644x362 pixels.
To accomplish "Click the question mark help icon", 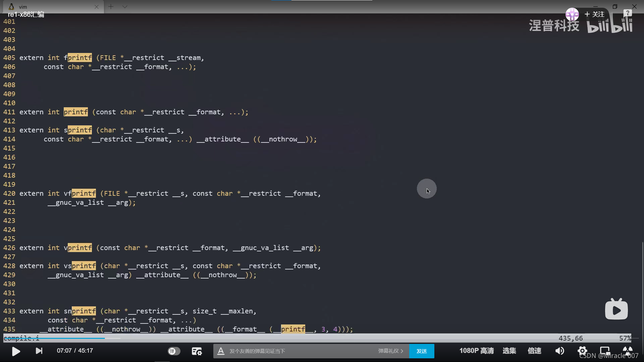I will (627, 13).
